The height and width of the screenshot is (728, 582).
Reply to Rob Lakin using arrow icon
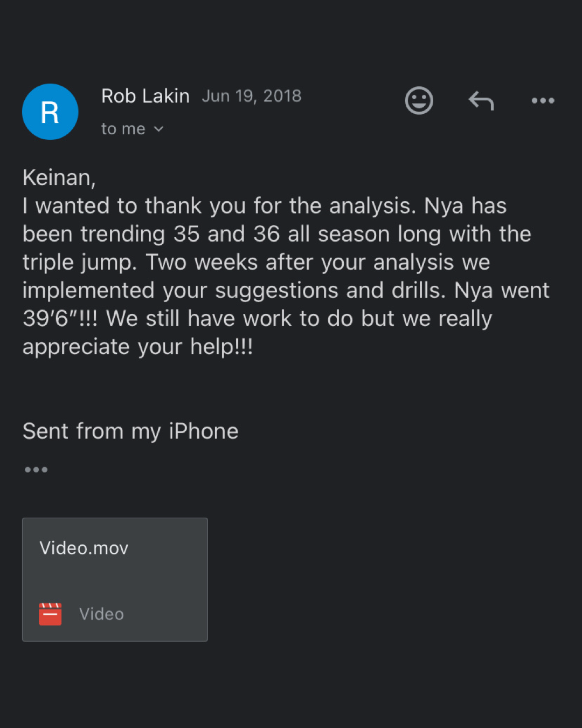pyautogui.click(x=481, y=100)
